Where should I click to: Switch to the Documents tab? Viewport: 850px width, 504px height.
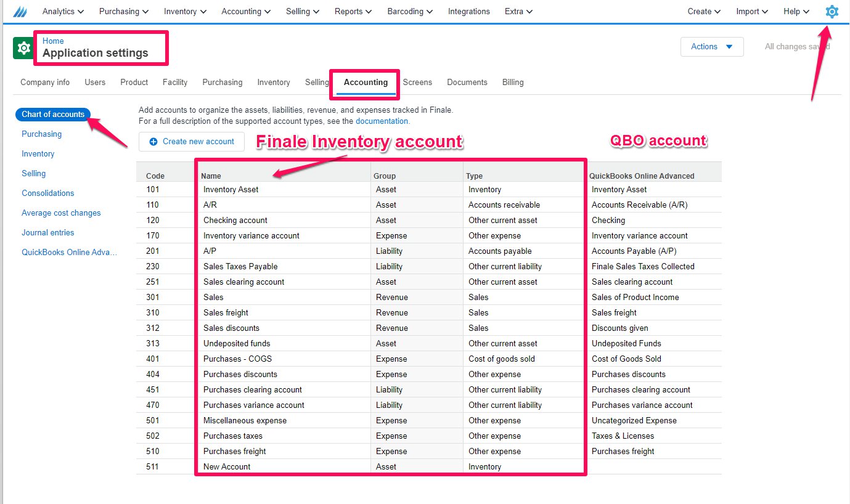(467, 82)
